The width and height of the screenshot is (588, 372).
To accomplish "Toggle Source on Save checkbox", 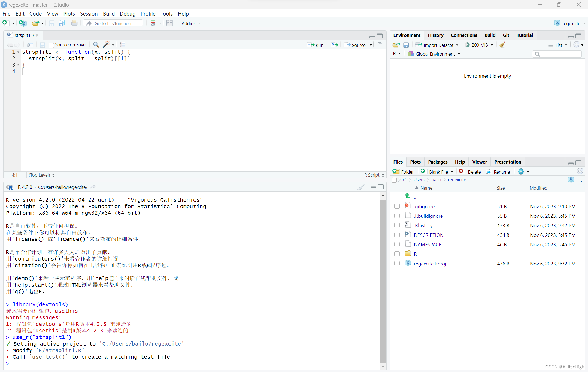I will click(51, 45).
